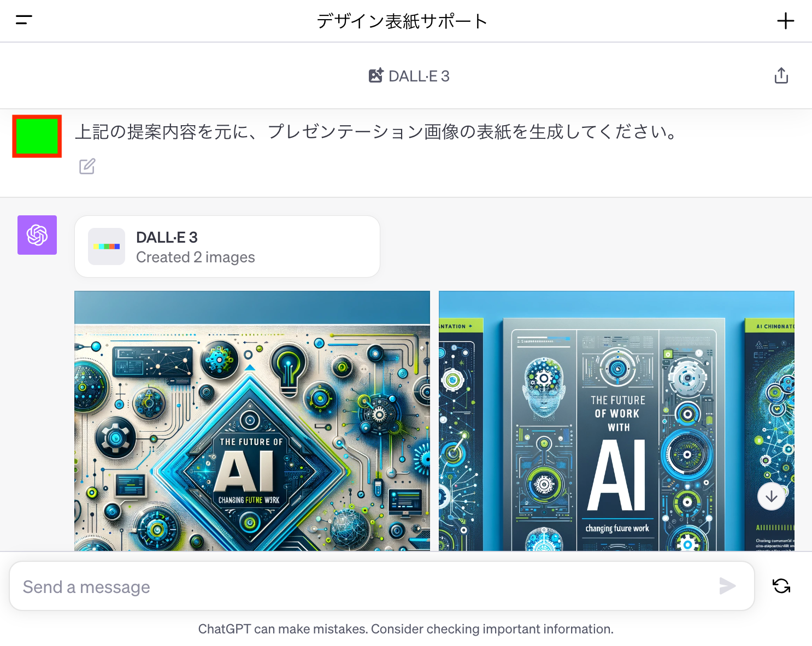This screenshot has width=812, height=646.
Task: Click the 'Created 2 images' status text
Action: (195, 257)
